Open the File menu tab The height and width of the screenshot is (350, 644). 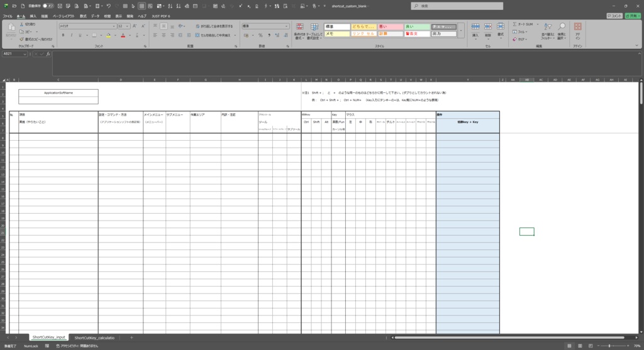click(8, 16)
